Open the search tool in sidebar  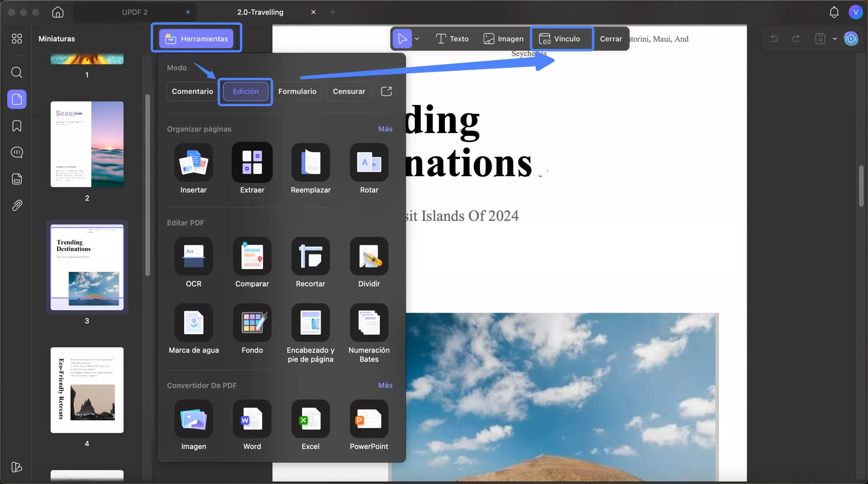point(17,72)
